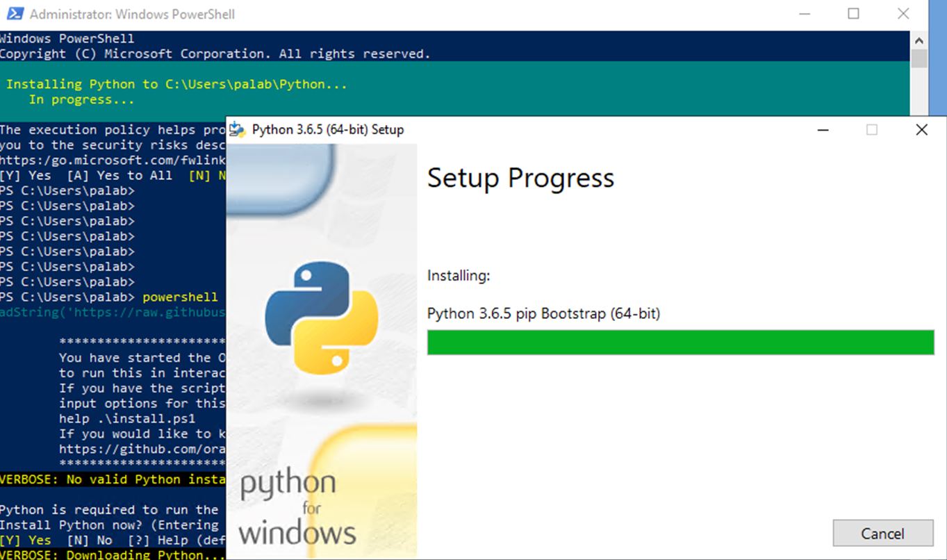Click the "In progress..." status line
Viewport: 947px width, 560px height.
tap(81, 99)
